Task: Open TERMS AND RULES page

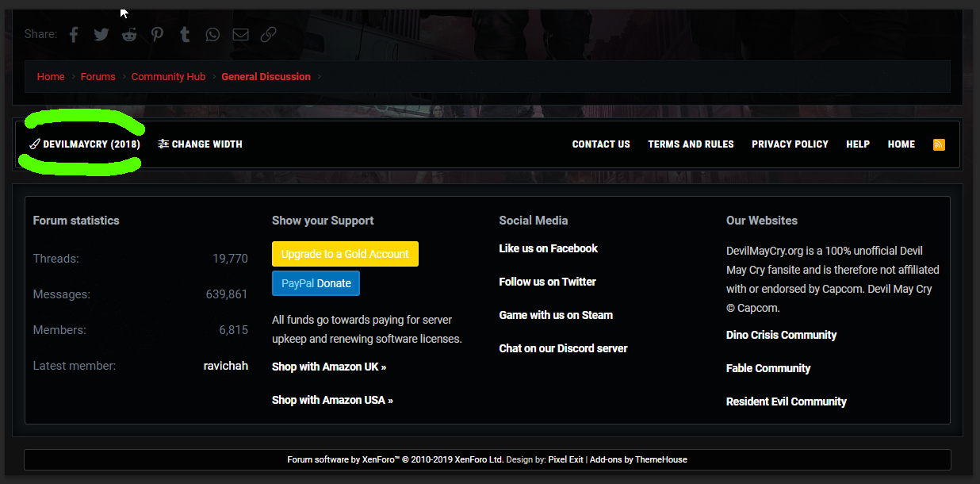Action: pyautogui.click(x=691, y=144)
